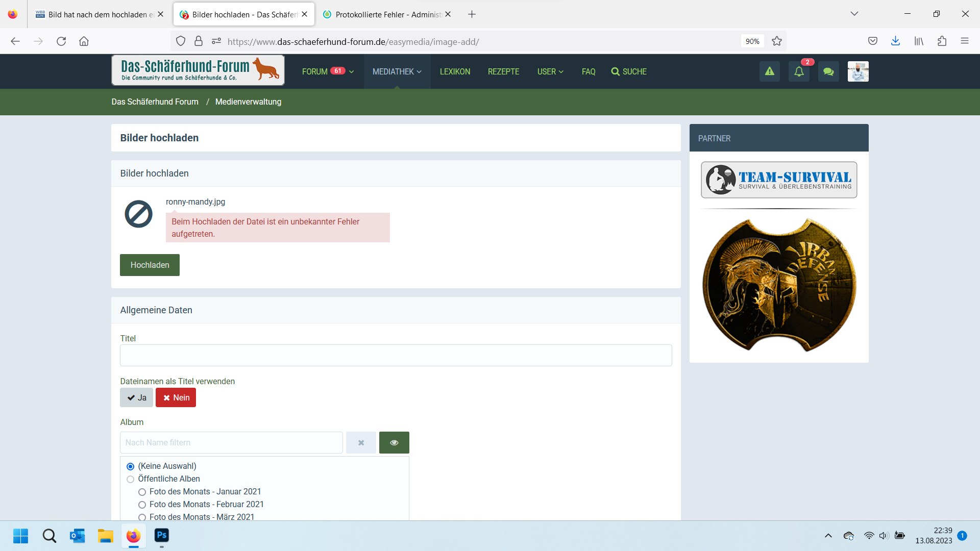Choose Nein for Dateinamen als Titel

(x=176, y=397)
